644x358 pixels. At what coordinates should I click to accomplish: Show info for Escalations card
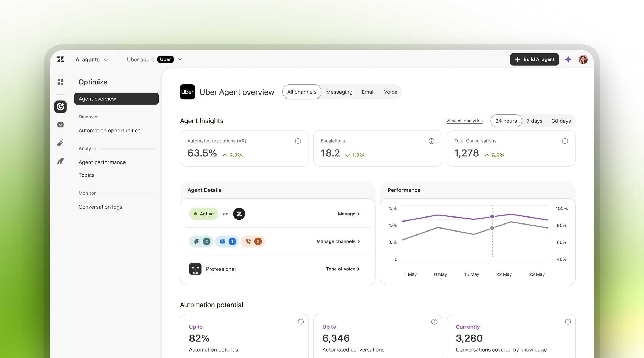click(x=431, y=141)
